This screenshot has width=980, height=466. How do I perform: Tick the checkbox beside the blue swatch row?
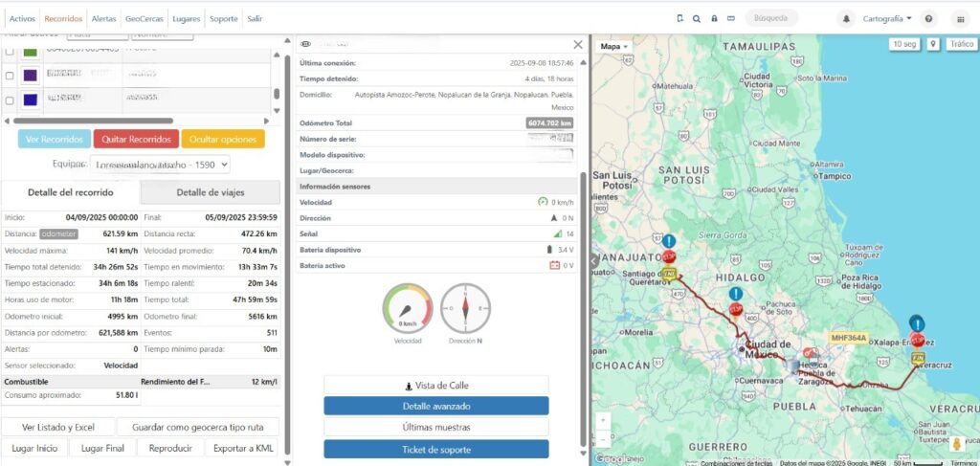point(11,100)
